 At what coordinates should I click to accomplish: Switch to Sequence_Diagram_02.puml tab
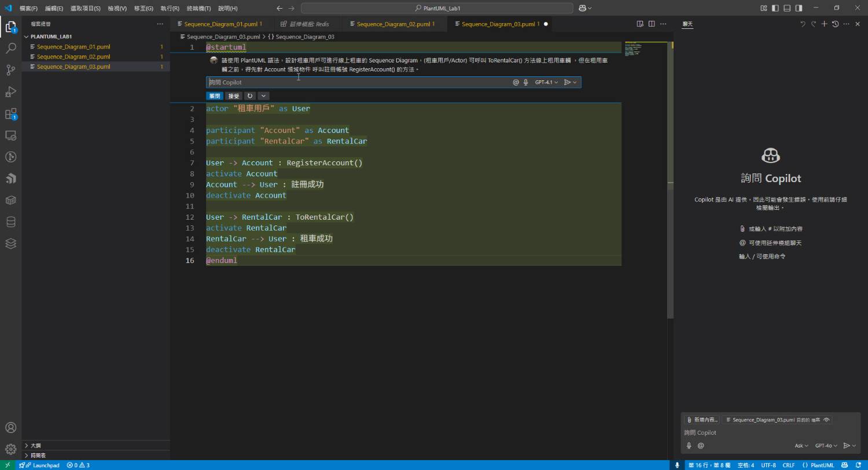[x=394, y=24]
